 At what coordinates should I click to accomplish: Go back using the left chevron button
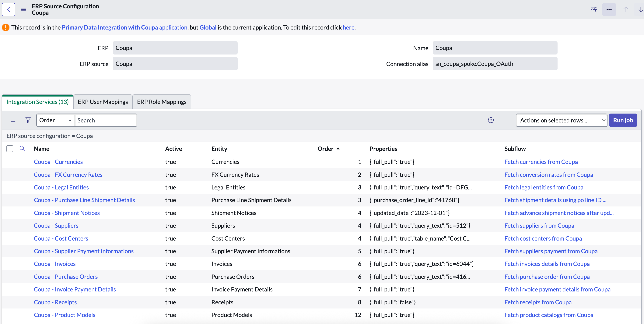coord(9,9)
